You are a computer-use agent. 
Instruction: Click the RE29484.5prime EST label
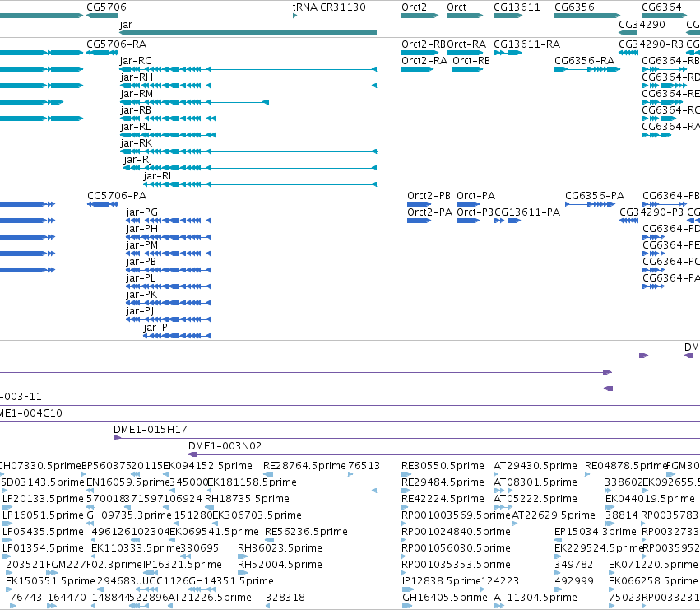coord(443,482)
